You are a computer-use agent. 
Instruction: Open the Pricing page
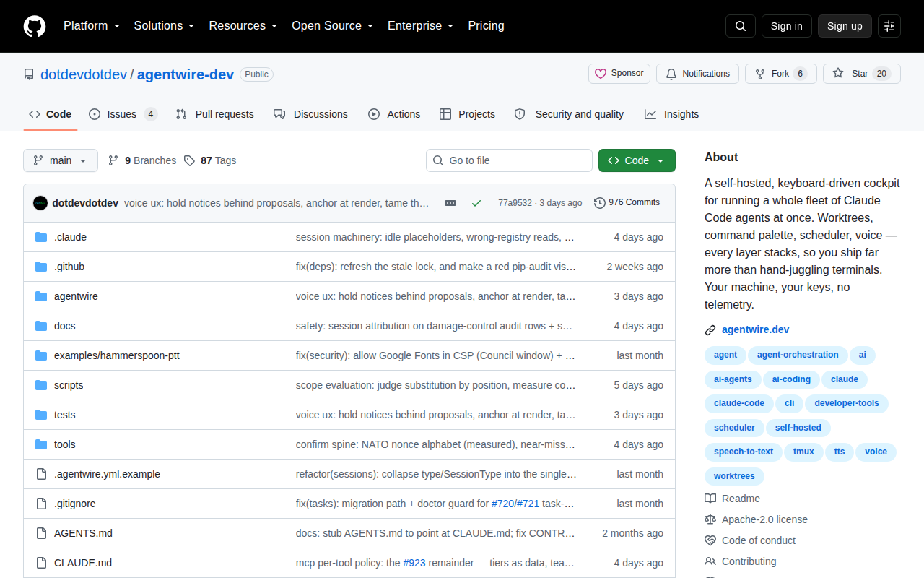(486, 26)
